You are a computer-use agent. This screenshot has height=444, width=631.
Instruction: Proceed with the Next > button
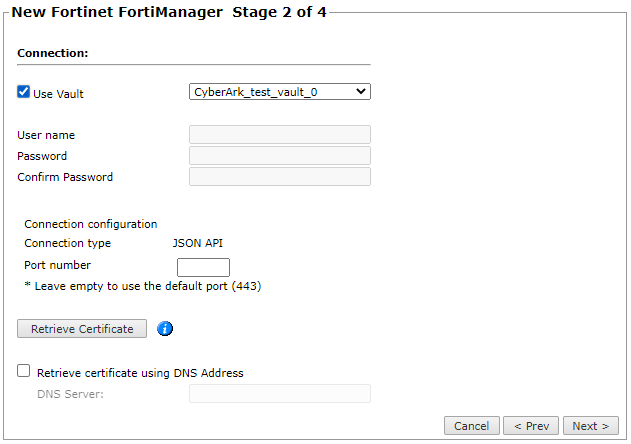tap(590, 426)
